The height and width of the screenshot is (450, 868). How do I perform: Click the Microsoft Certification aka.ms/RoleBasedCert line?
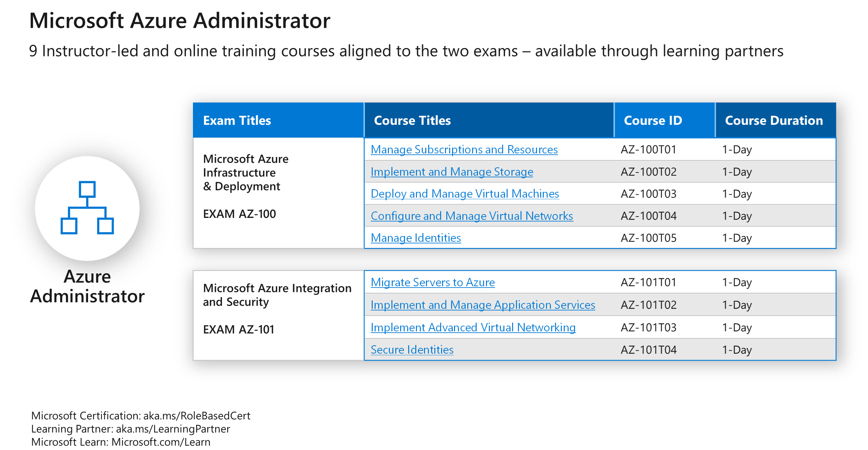click(x=140, y=416)
